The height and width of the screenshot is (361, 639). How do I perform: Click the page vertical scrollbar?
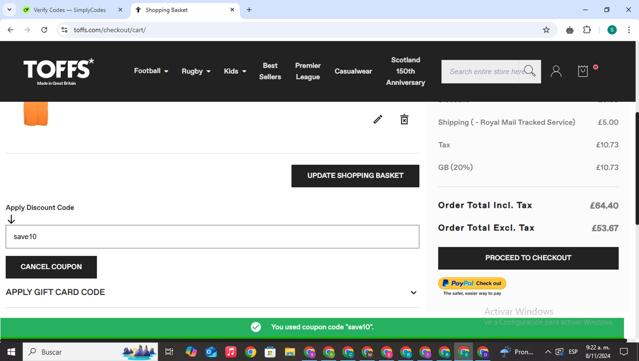(637, 168)
